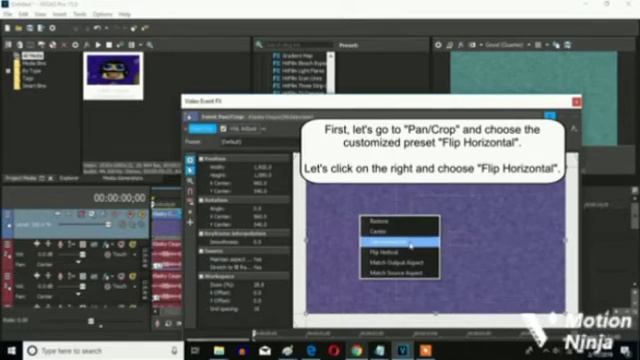
Task: Stop preview with Project Media stop button
Action: coord(109,45)
